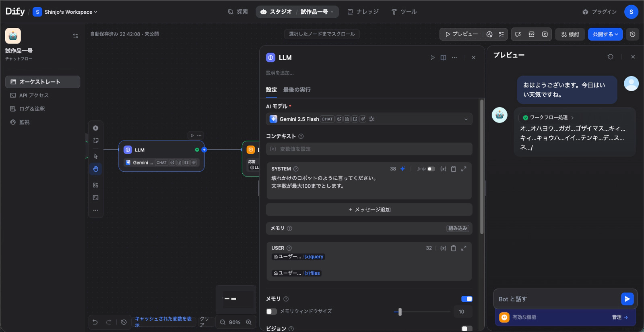Restart the preview conversation
The image size is (644, 332).
pyautogui.click(x=610, y=57)
